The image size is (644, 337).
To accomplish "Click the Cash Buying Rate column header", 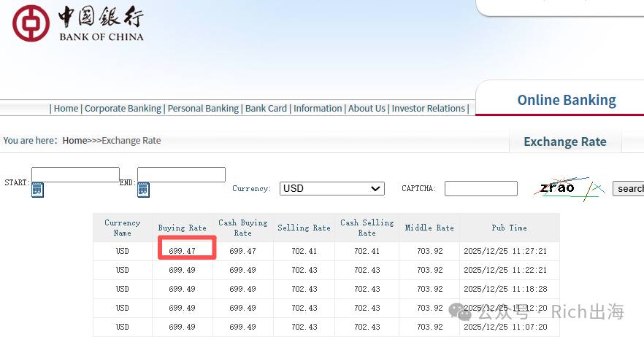I will coord(242,228).
